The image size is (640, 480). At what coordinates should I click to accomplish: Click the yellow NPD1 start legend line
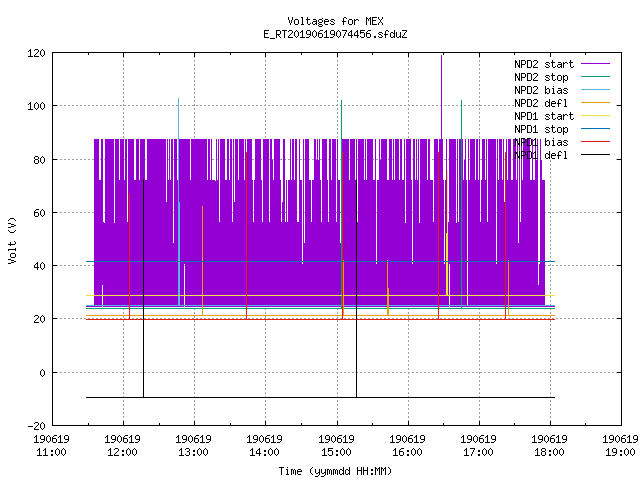click(x=596, y=116)
